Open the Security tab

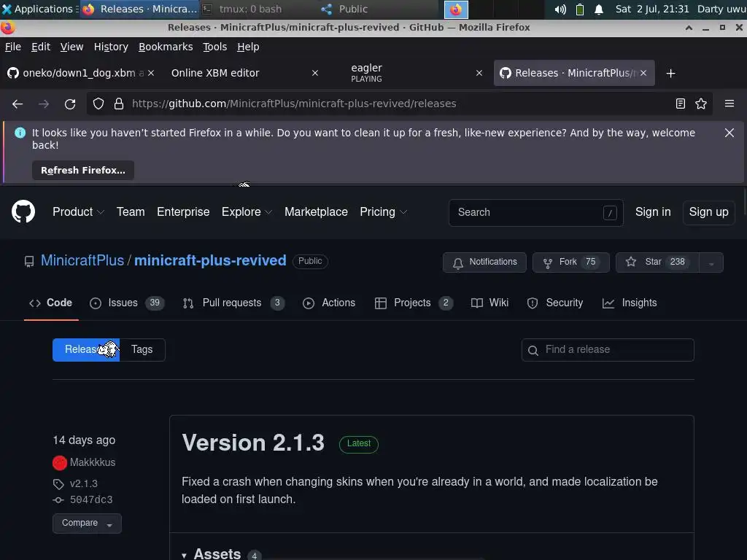(x=555, y=303)
